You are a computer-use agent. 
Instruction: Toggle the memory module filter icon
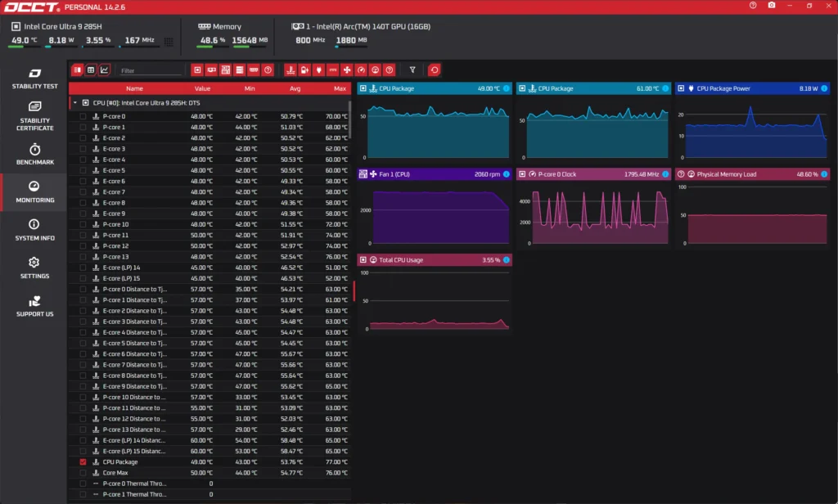point(254,70)
